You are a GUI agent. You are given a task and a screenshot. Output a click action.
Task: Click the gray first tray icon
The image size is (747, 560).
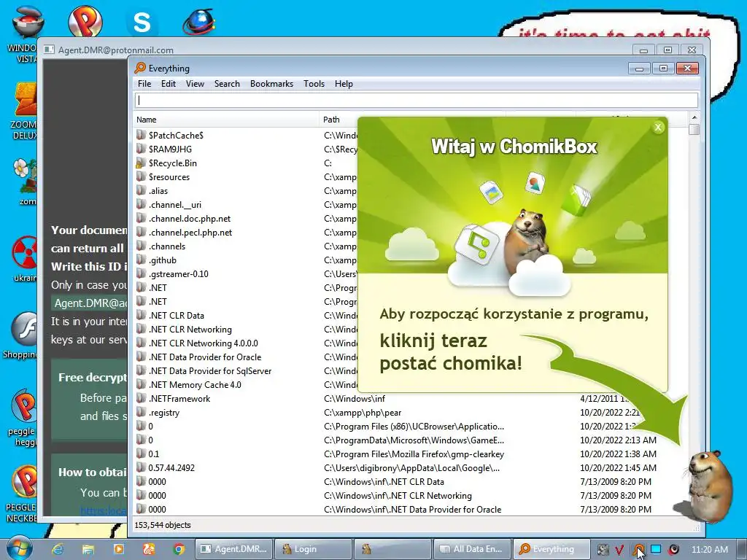point(603,550)
